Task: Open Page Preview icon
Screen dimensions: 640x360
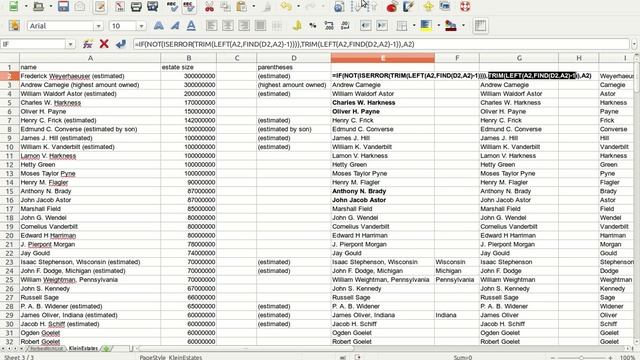Action: tap(153, 6)
